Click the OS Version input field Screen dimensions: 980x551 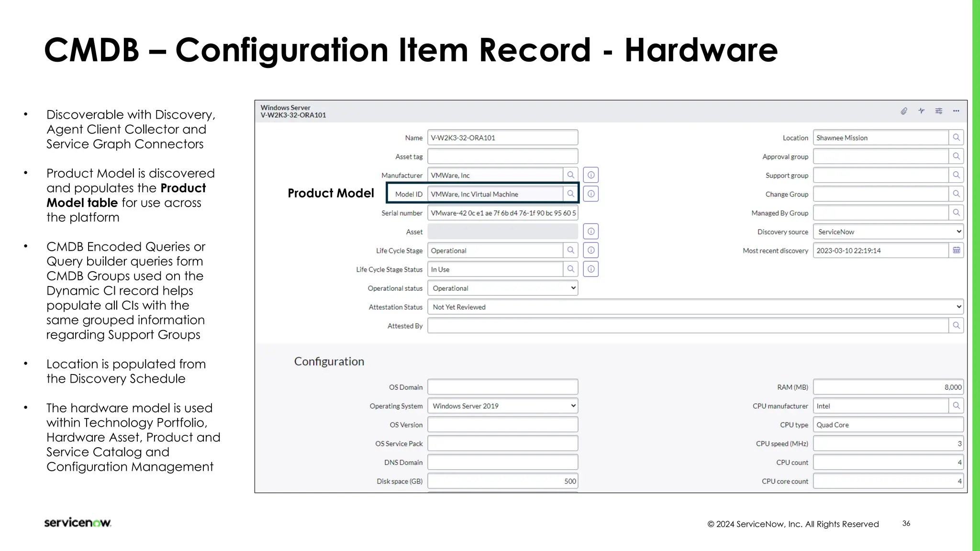(x=502, y=424)
